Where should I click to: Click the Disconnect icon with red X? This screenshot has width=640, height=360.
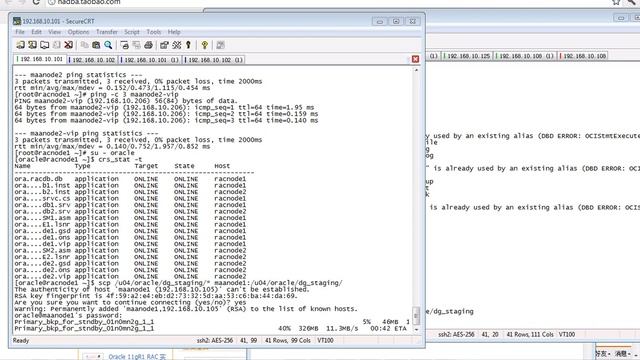click(69, 45)
